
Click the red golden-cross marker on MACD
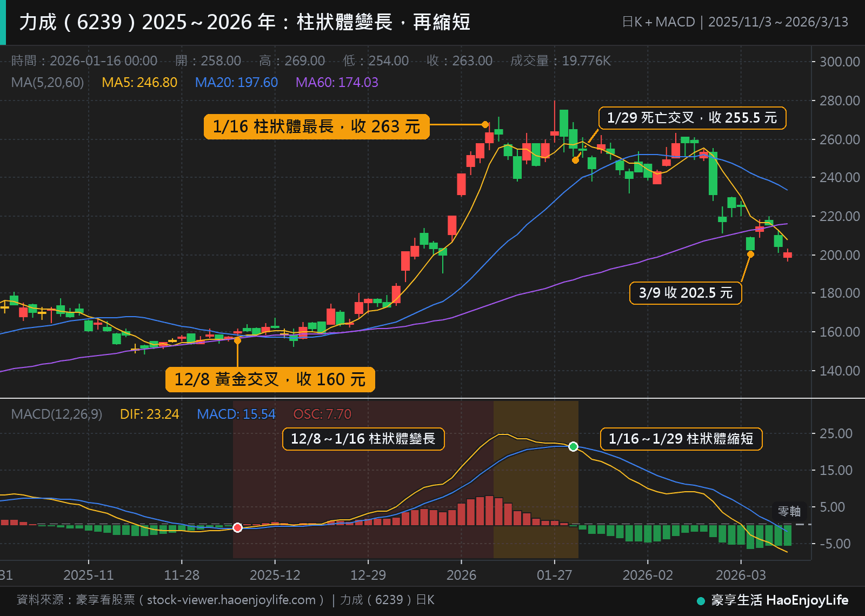237,527
